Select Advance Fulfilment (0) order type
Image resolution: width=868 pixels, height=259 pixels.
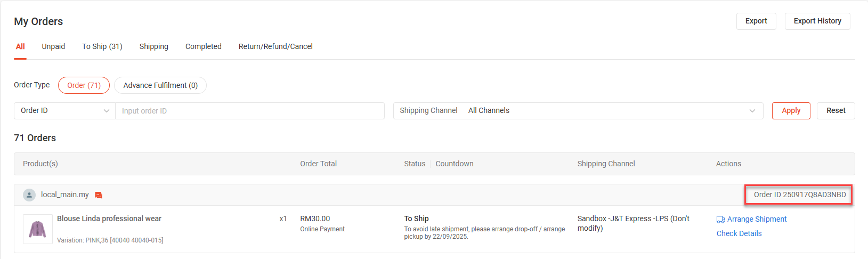click(x=160, y=85)
